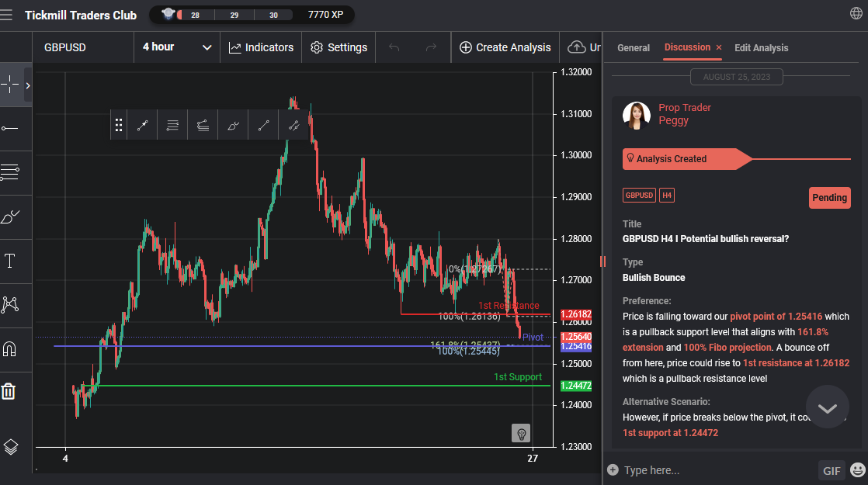
Task: Click '1st support at 1.24472' highlighted text
Action: (x=670, y=433)
